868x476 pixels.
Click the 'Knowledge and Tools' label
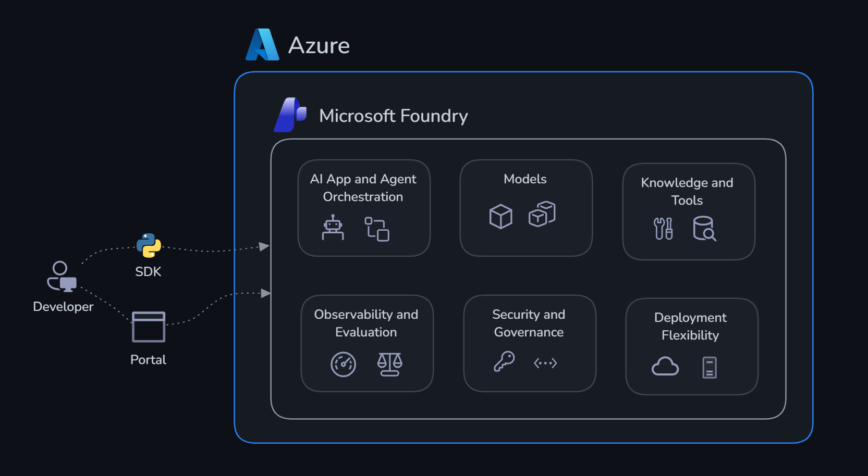tap(687, 192)
